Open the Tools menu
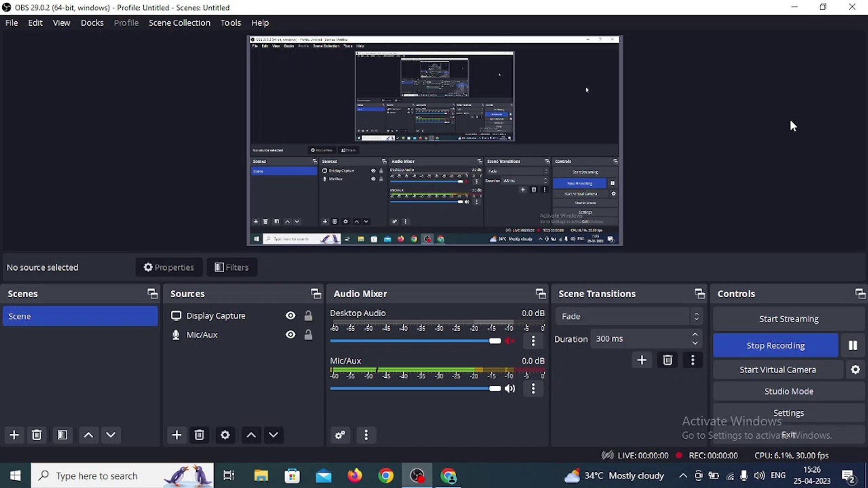Image resolution: width=868 pixels, height=488 pixels. [x=231, y=23]
